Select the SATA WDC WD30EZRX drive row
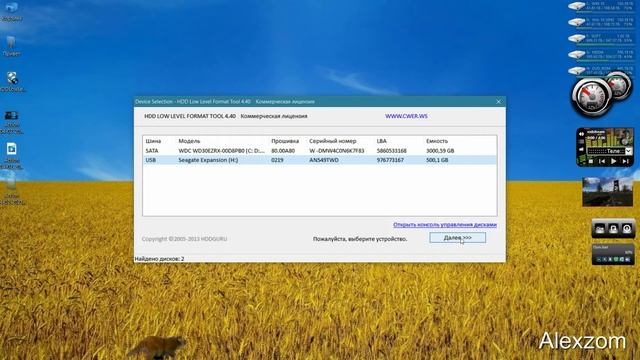 coord(320,151)
